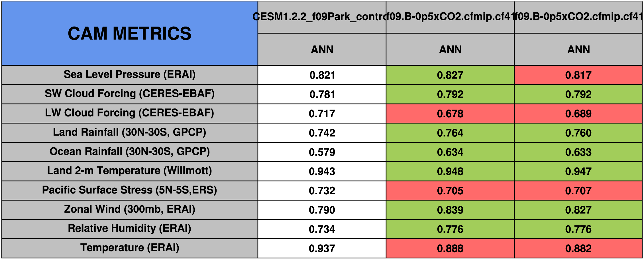Image resolution: width=644 pixels, height=260 pixels.
Task: Select the red 0.705 Pacific Surface Stress cell
Action: pos(450,191)
